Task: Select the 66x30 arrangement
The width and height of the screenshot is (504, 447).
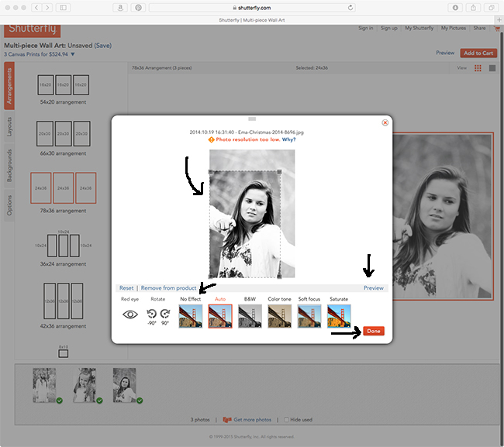Action: click(x=64, y=139)
